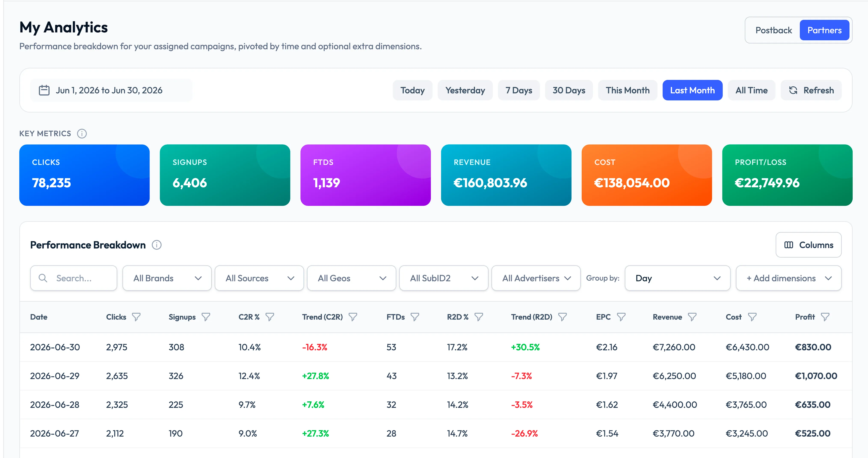The width and height of the screenshot is (868, 458).
Task: Click the search magnifier icon
Action: 43,278
